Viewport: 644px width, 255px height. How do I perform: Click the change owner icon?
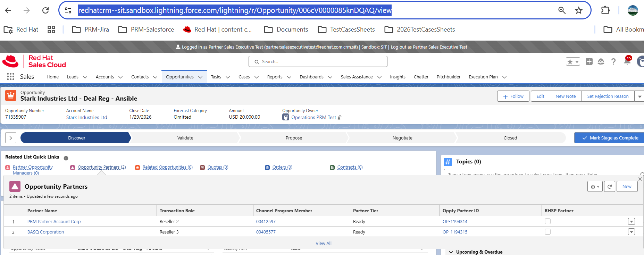340,117
